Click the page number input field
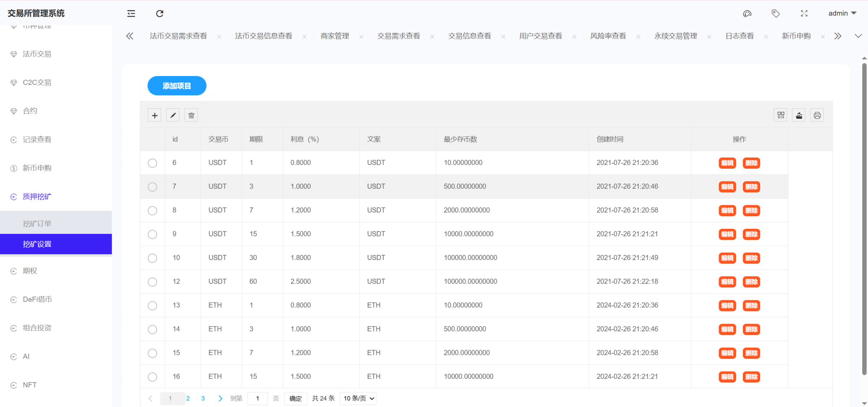The height and width of the screenshot is (407, 868). pos(258,398)
